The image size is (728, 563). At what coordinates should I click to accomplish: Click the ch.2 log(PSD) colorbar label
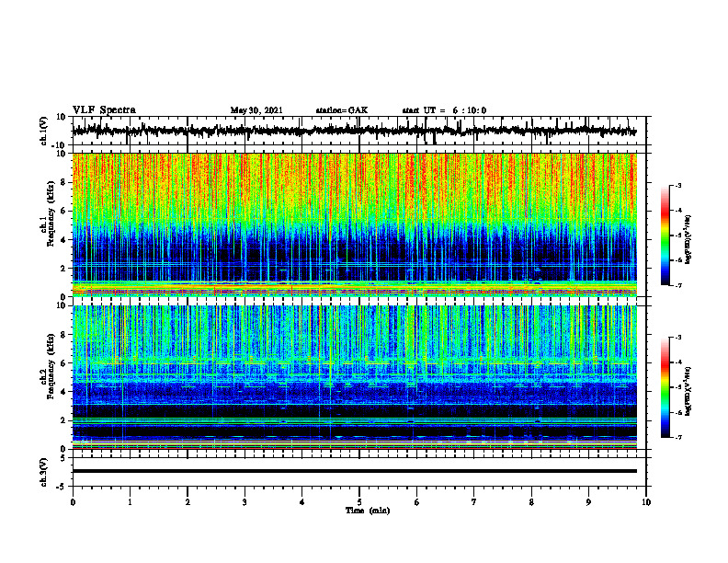(x=688, y=391)
